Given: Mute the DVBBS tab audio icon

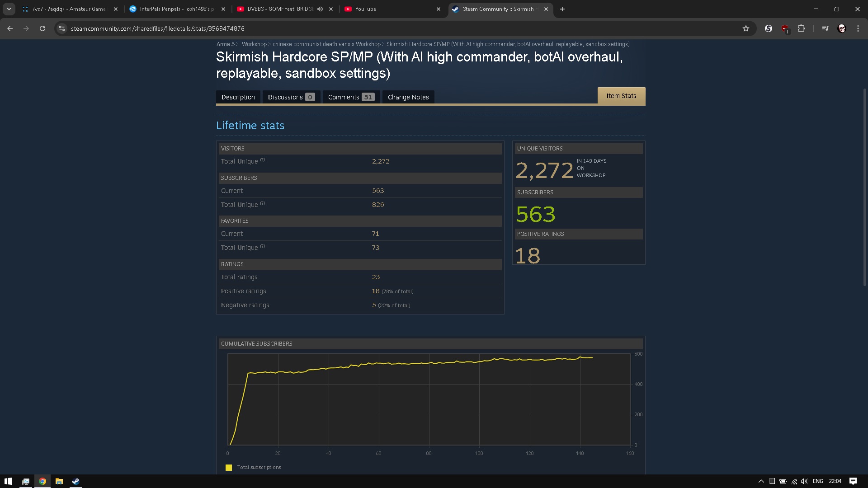Looking at the screenshot, I should click(x=320, y=9).
